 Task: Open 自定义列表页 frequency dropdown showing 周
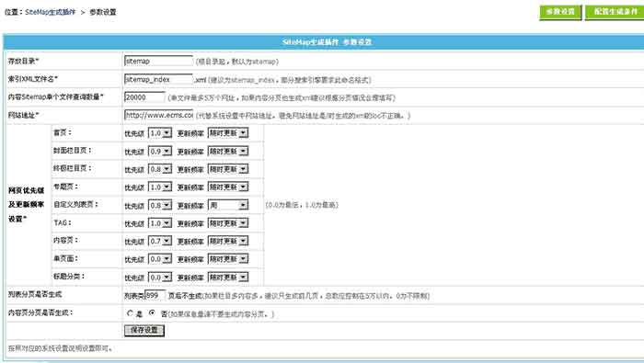coord(228,205)
